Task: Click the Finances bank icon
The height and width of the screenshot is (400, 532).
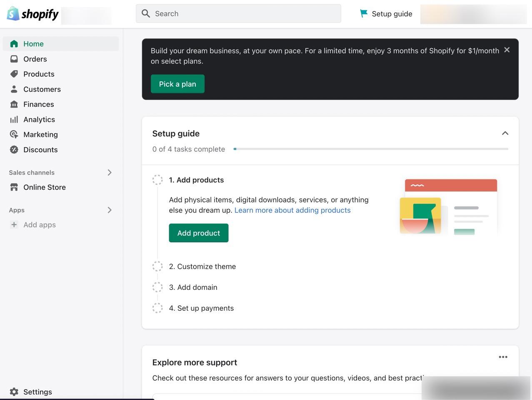Action: [x=14, y=104]
